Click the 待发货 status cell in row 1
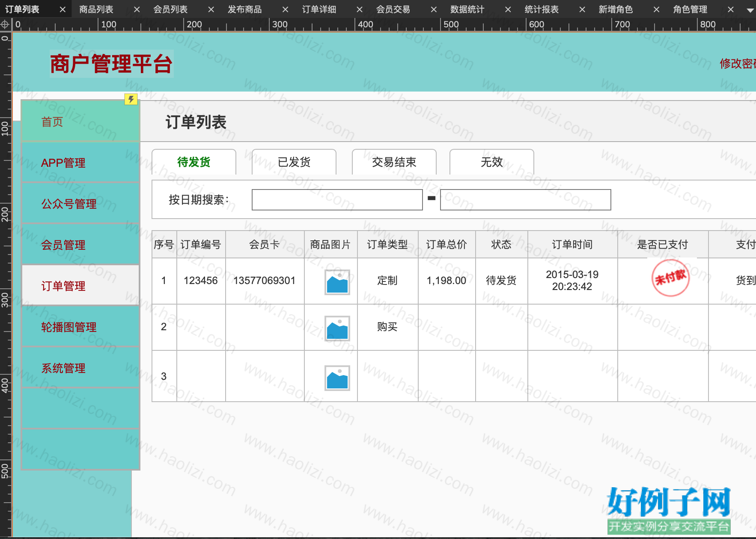 click(501, 281)
